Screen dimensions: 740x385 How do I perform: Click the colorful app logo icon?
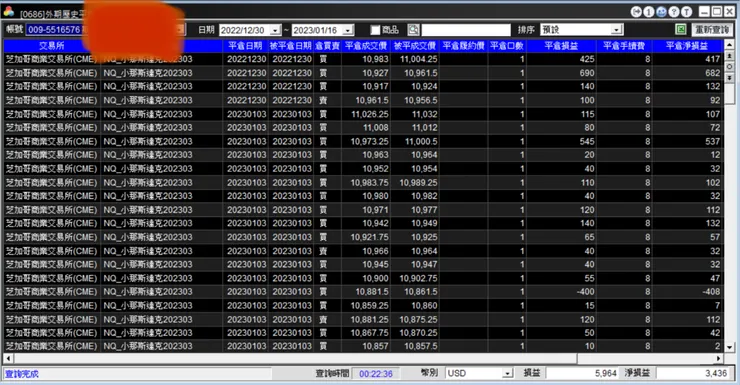click(8, 11)
